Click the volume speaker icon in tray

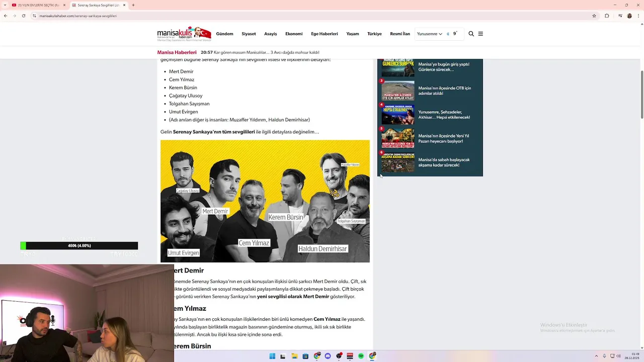[x=618, y=356]
